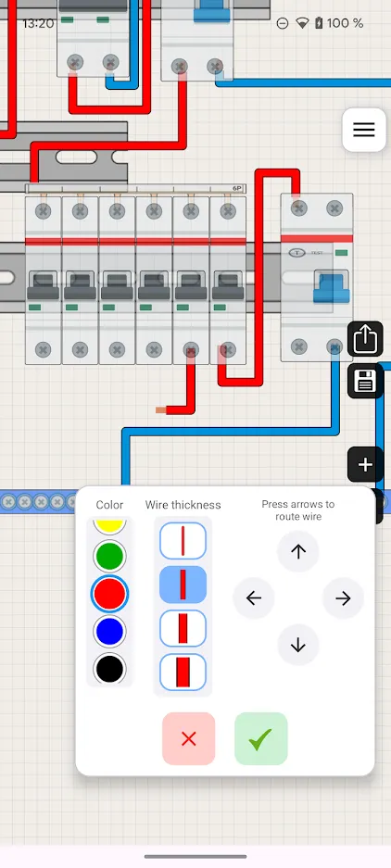Save project with the floppy disk icon
This screenshot has width=391, height=868.
tap(365, 382)
